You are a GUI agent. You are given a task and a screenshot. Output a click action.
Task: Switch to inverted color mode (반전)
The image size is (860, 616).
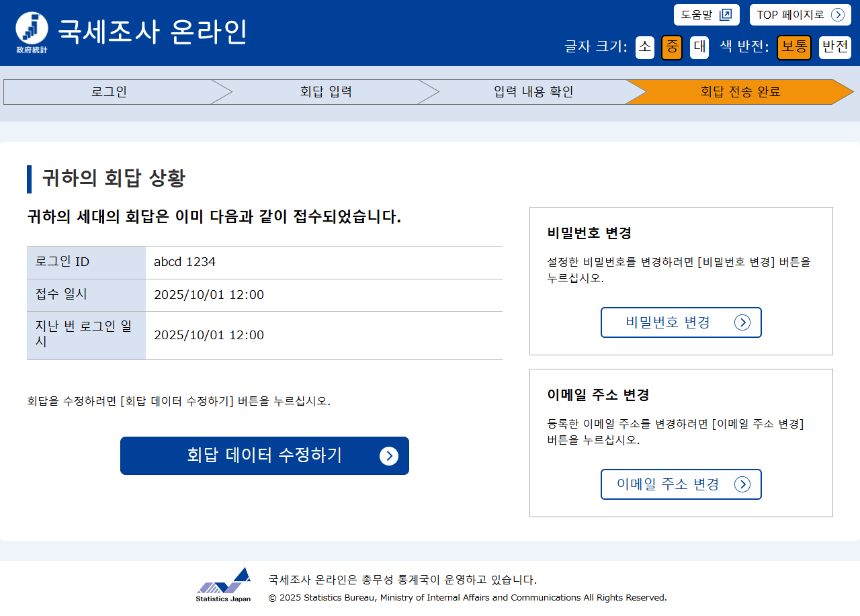[x=835, y=47]
